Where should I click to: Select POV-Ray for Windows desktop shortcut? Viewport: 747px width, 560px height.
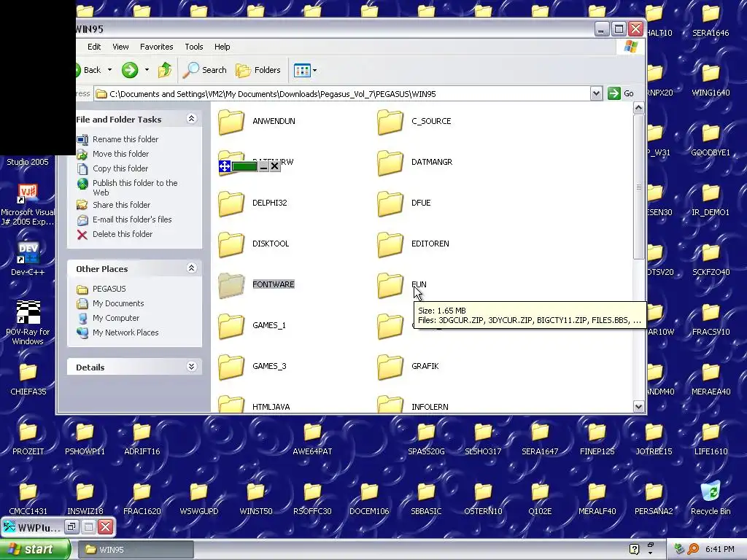28,323
